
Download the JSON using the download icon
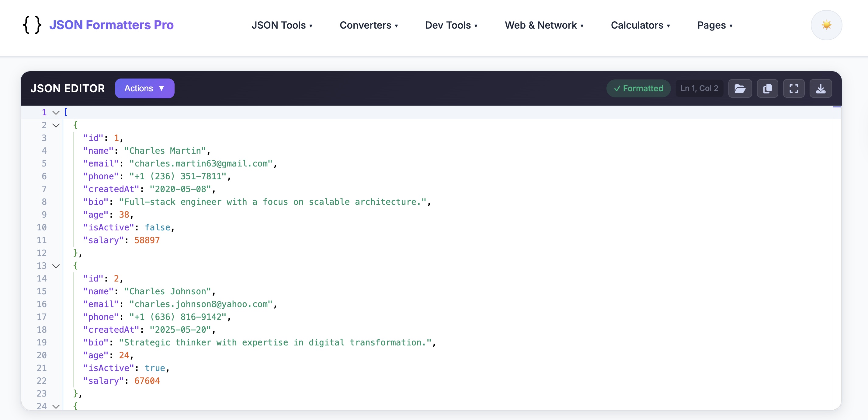(821, 88)
